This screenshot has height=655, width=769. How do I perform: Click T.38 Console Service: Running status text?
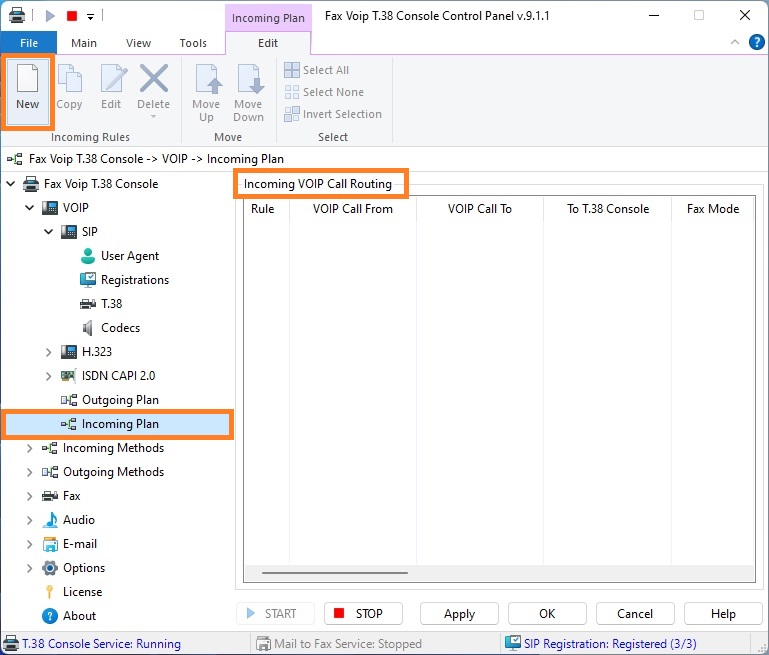[102, 644]
